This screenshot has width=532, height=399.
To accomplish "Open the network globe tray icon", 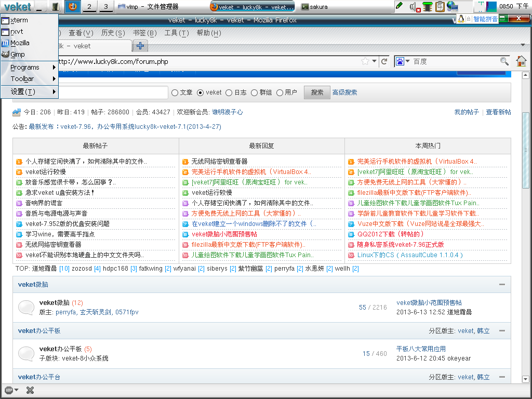I will tap(453, 6).
